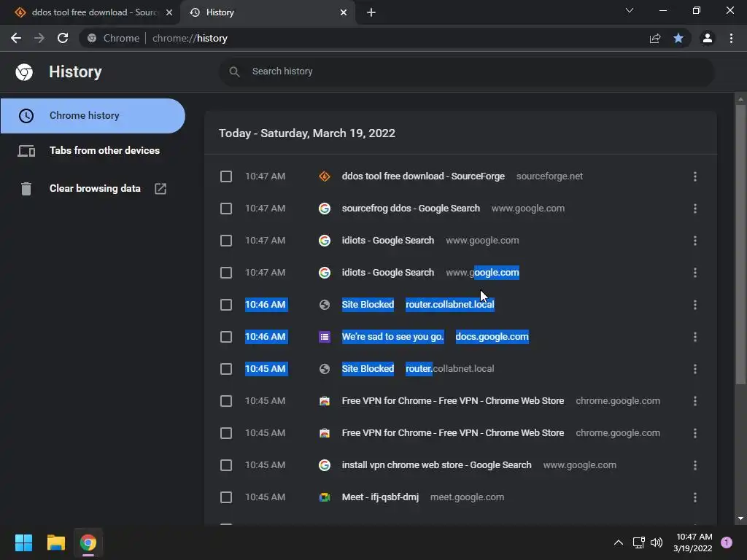This screenshot has height=560, width=747.
Task: Share this page icon in address bar
Action: 655,38
